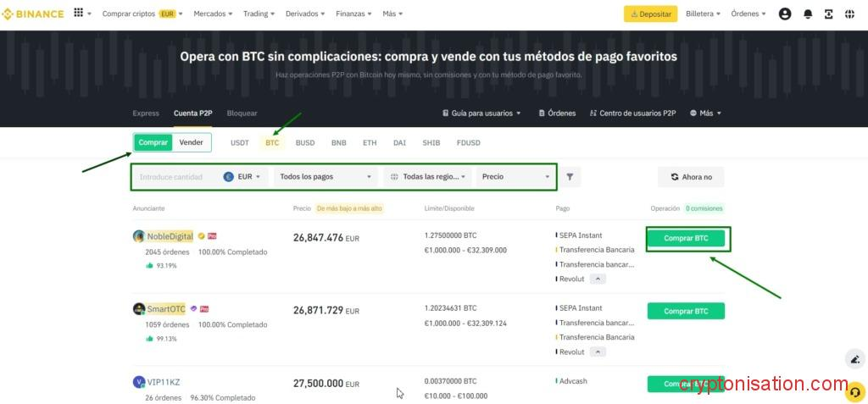Image resolution: width=868 pixels, height=404 pixels.
Task: Click the Binance logo
Action: point(34,14)
